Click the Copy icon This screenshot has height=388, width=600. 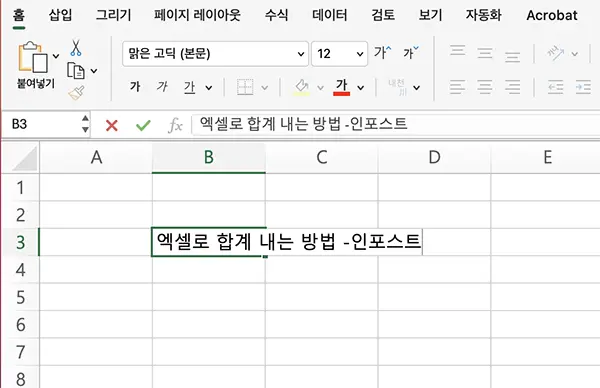76,71
